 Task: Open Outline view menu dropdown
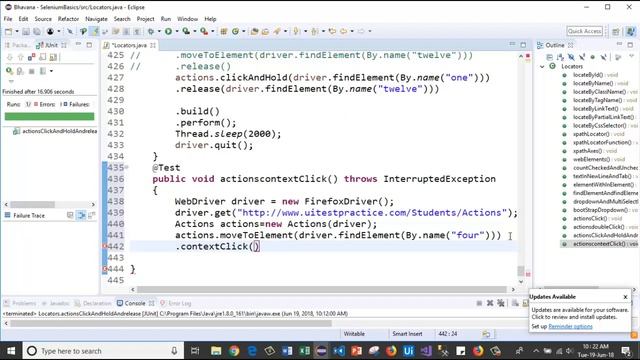coord(631,56)
